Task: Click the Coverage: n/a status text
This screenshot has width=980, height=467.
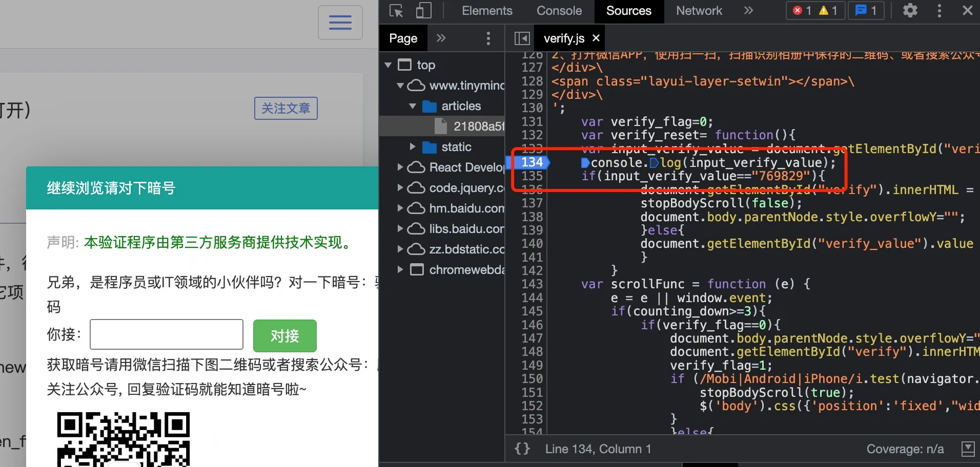Action: coord(905,449)
